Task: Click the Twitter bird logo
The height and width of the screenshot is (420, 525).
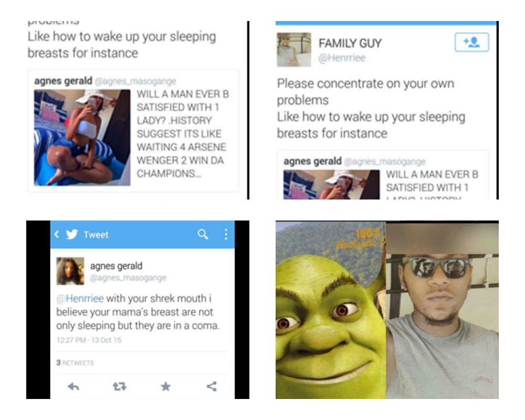Action: click(72, 235)
